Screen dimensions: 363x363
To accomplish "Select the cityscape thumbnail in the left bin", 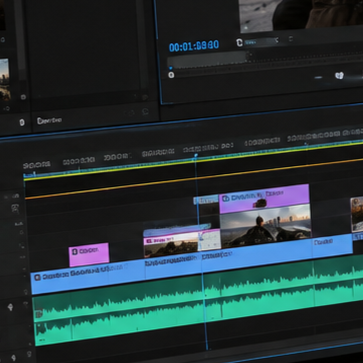I will pos(5,79).
